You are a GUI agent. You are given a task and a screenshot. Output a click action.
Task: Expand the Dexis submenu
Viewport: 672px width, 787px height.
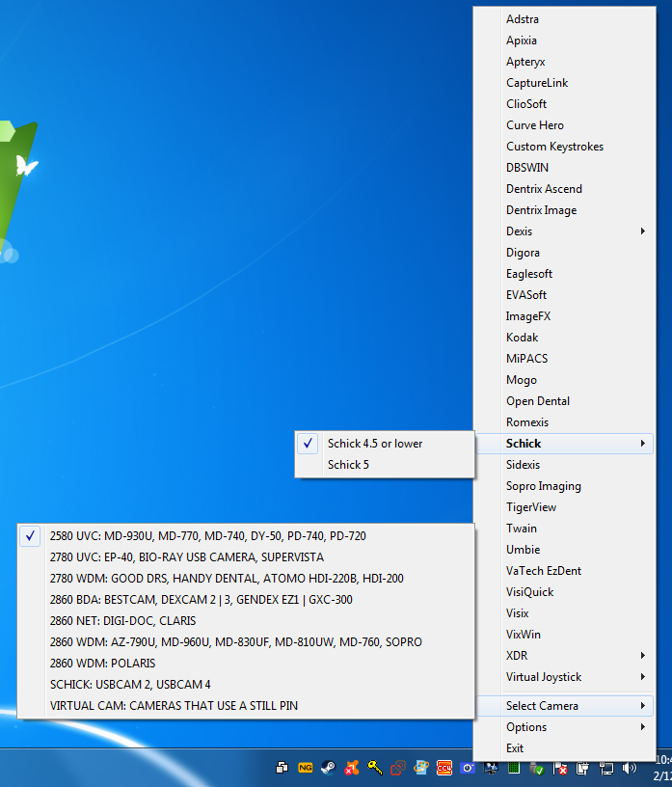[565, 231]
